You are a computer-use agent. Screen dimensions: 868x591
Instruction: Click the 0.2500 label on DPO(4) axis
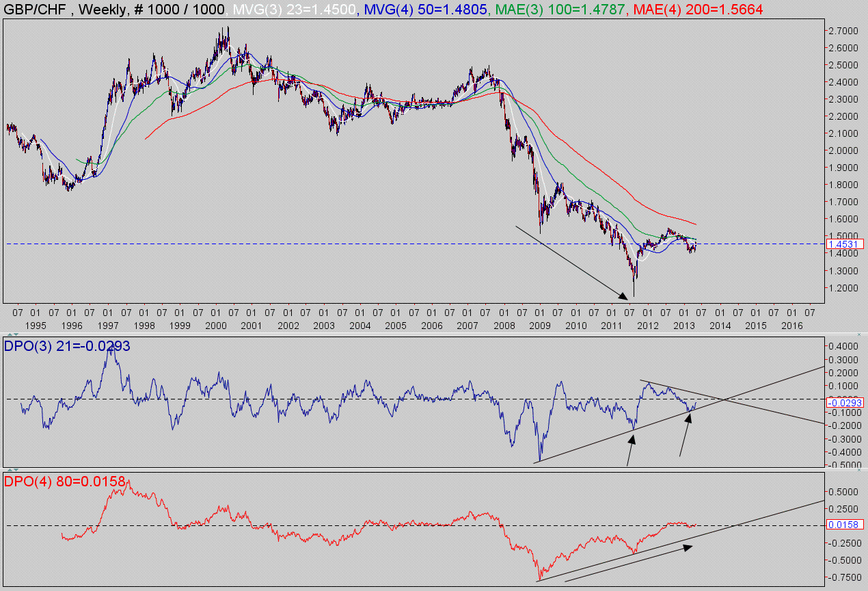pos(843,509)
